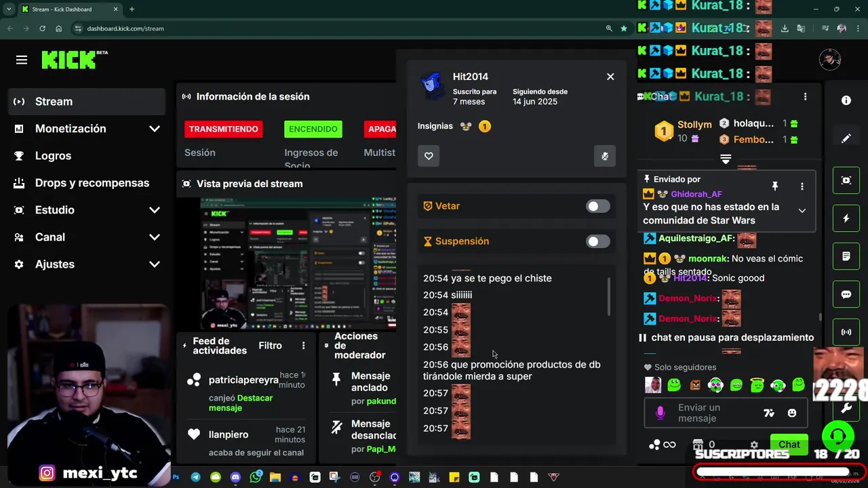Image resolution: width=868 pixels, height=488 pixels.
Task: Open File Explorer from the taskbar
Action: 275,477
